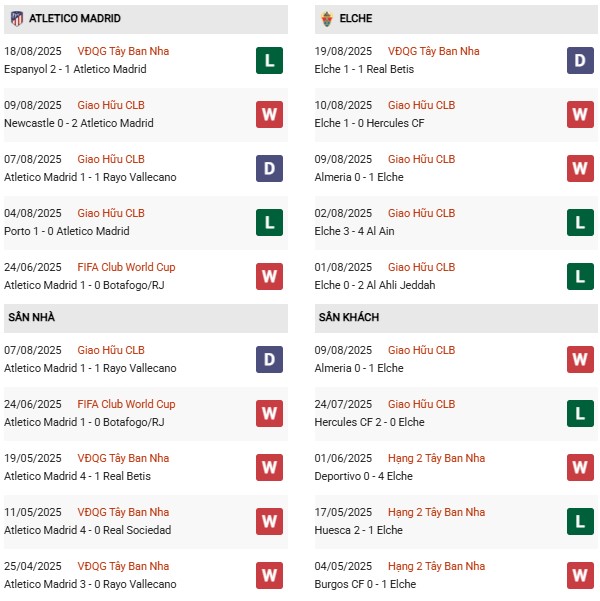Select the SÂN NHÀ section header
The image size is (600, 601).
point(31,318)
